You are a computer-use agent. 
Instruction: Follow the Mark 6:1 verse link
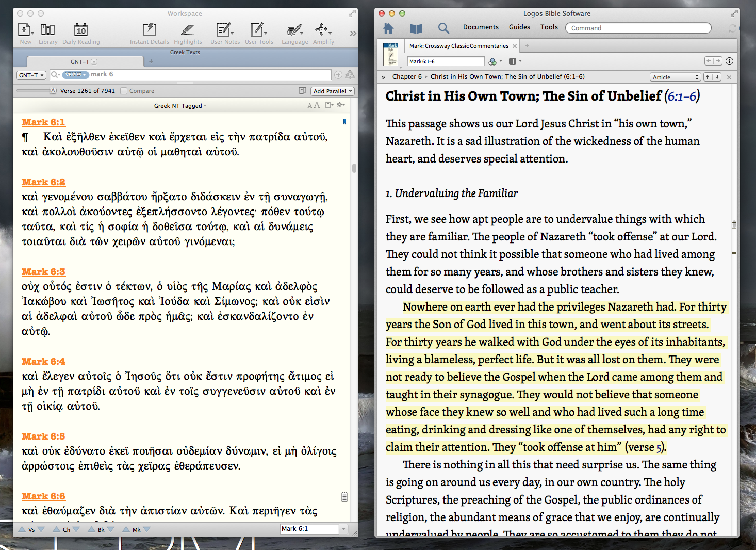pyautogui.click(x=43, y=122)
